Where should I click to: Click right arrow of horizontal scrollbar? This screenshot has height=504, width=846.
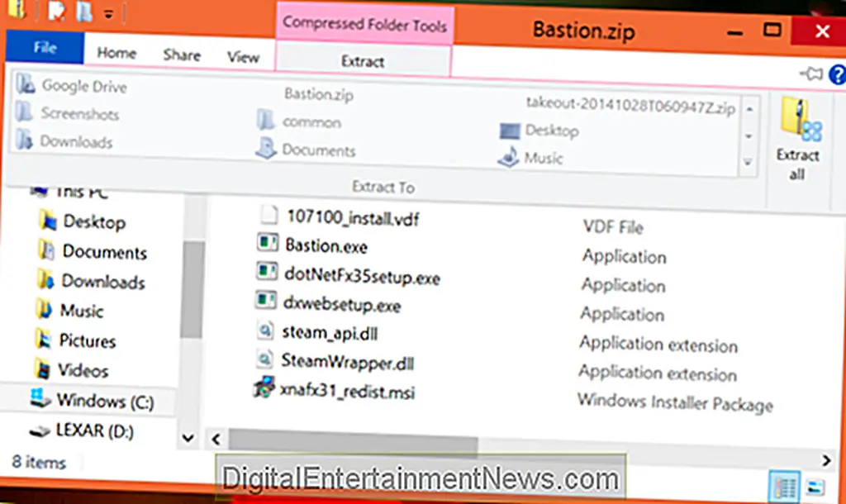pos(826,459)
